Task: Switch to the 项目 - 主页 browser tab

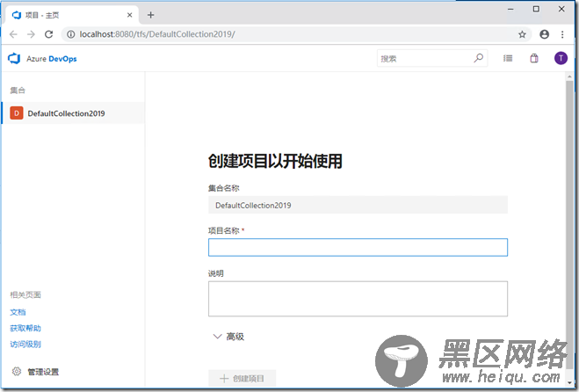Action: [72, 15]
